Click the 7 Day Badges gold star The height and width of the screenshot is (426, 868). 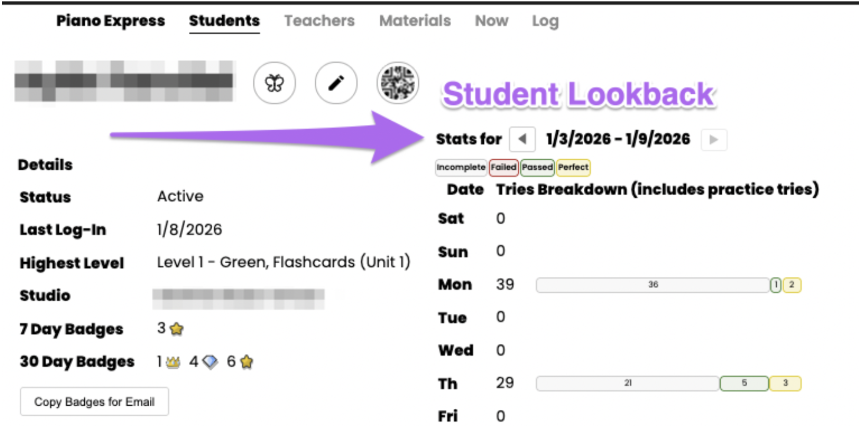(x=177, y=329)
